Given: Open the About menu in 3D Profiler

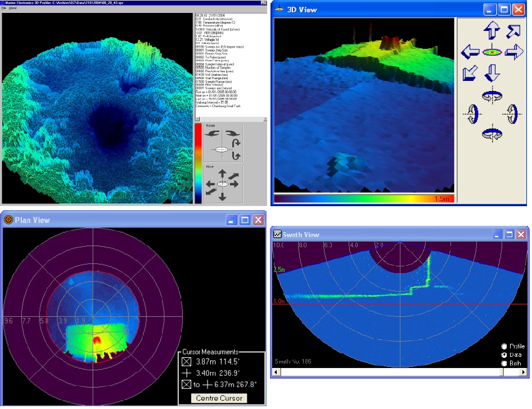Looking at the screenshot, I should pyautogui.click(x=12, y=8).
